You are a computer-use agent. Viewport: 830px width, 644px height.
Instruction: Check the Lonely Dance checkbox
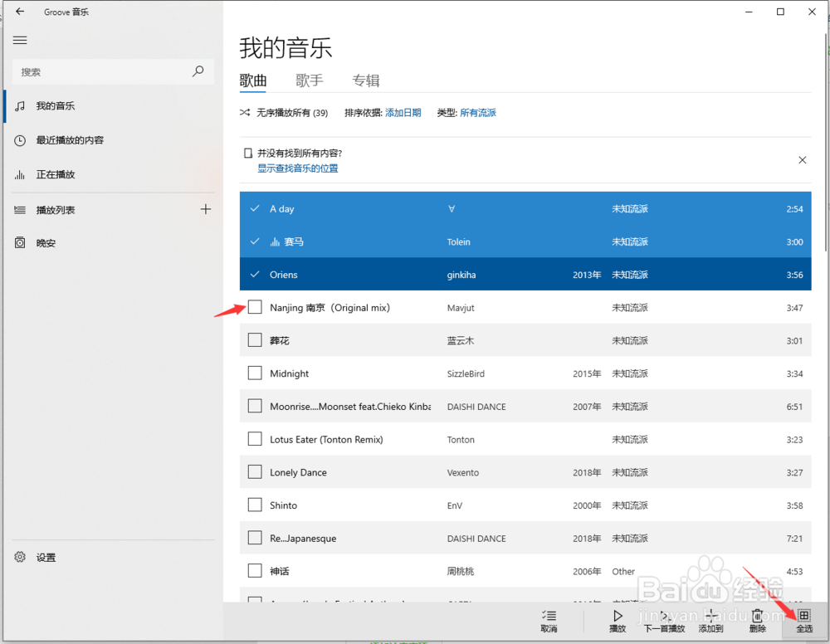point(255,471)
